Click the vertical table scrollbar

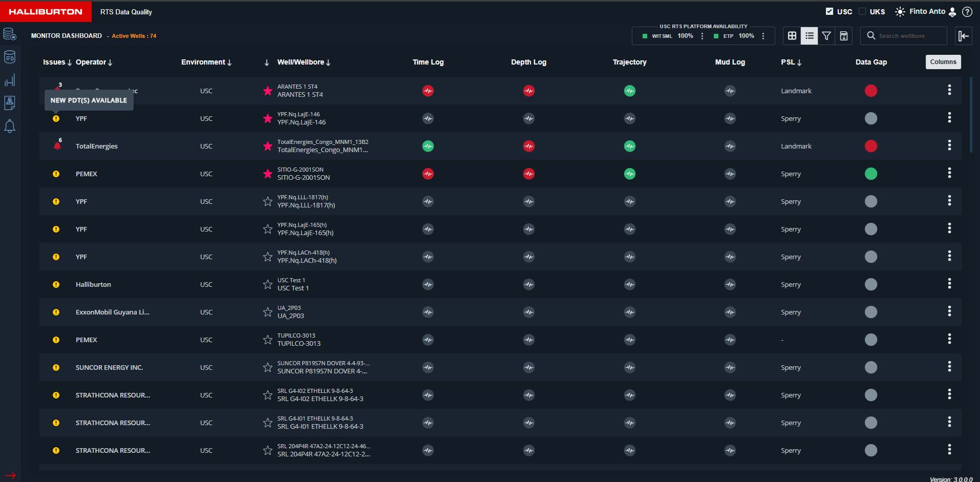[x=971, y=115]
